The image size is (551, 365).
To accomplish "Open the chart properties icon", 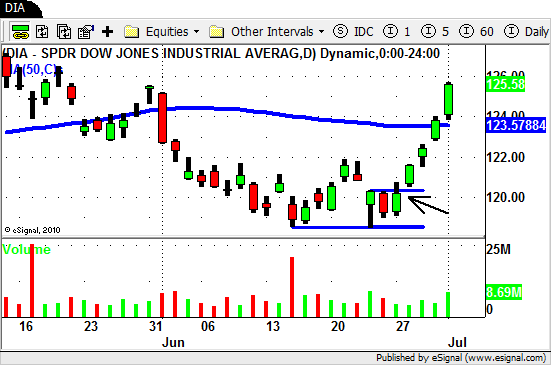I will 86,32.
